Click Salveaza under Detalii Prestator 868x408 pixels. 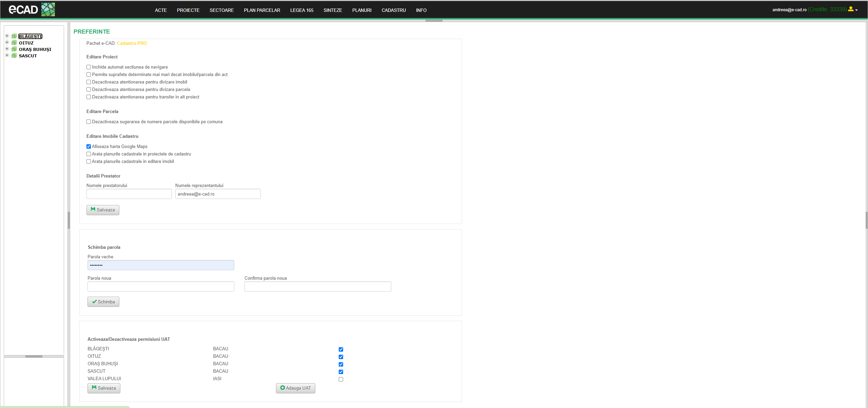pyautogui.click(x=103, y=210)
